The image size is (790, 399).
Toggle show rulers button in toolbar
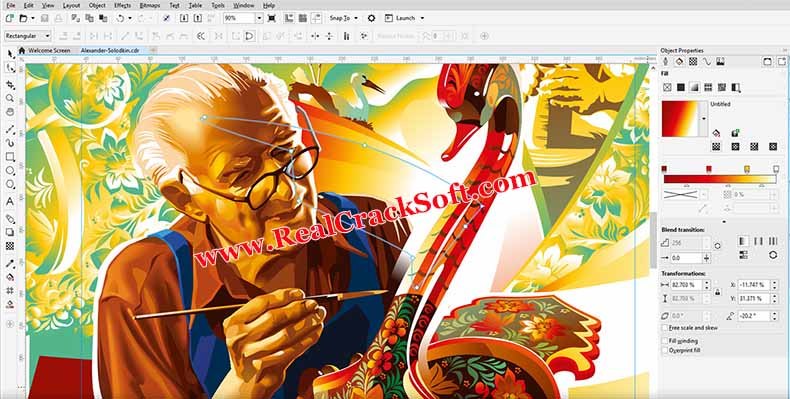coord(289,18)
